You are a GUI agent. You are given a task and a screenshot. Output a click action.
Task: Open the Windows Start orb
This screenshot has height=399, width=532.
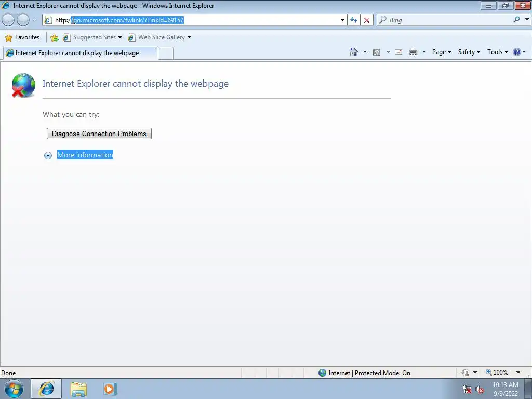tap(14, 389)
